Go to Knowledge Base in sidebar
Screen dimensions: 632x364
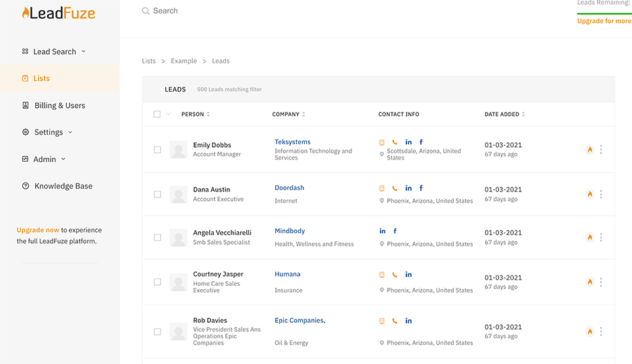click(63, 186)
